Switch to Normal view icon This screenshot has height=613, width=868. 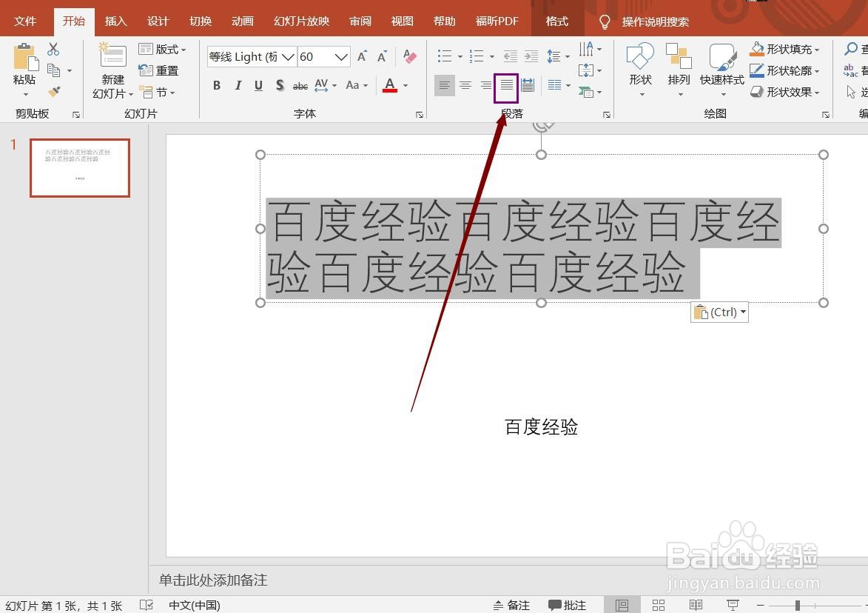point(622,606)
